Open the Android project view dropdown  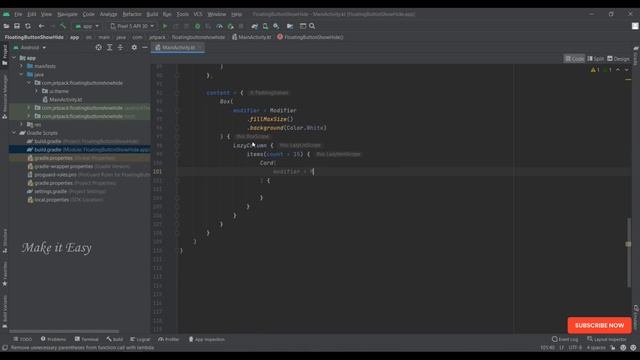point(30,48)
